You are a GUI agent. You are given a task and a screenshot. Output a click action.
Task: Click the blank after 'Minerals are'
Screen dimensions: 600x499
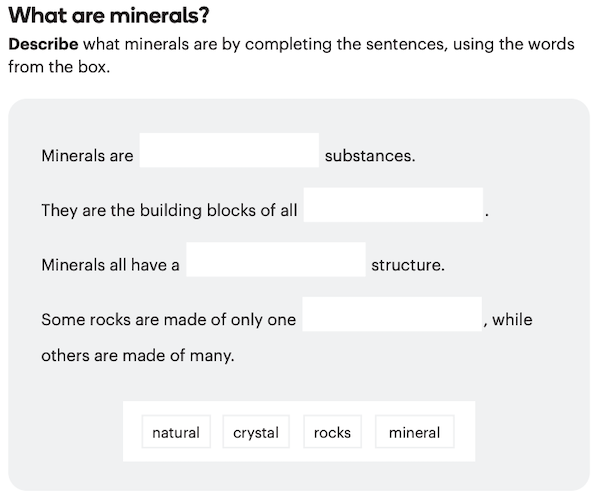pyautogui.click(x=229, y=151)
